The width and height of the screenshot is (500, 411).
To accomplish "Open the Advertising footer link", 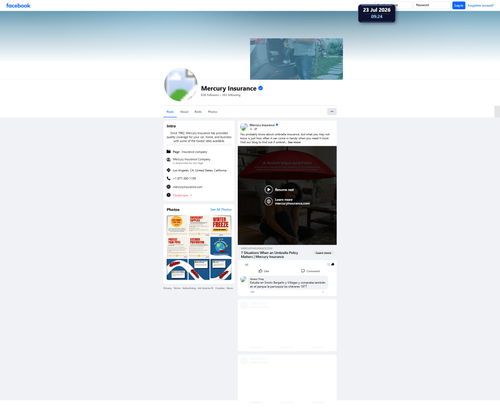I will click(x=189, y=288).
